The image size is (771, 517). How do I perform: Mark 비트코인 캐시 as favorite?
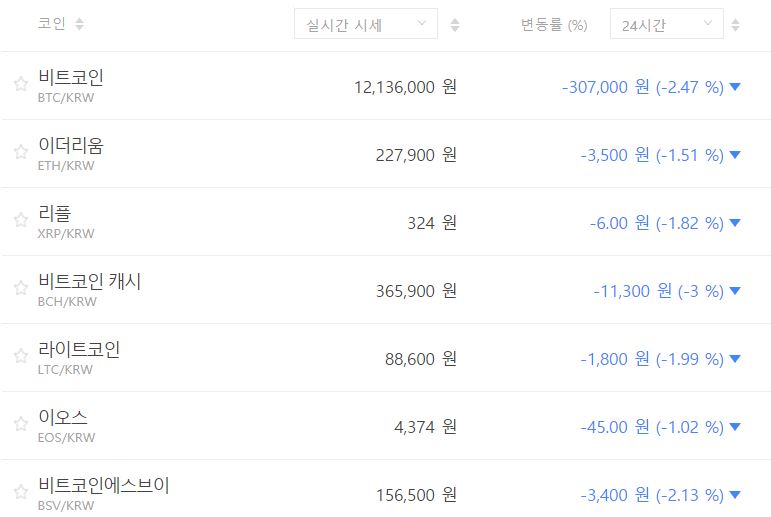click(20, 288)
